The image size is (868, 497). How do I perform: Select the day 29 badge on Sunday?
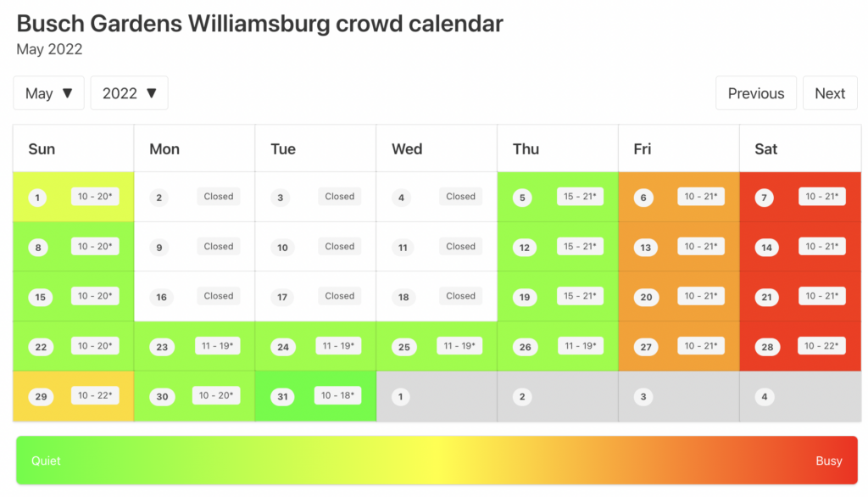coord(41,397)
